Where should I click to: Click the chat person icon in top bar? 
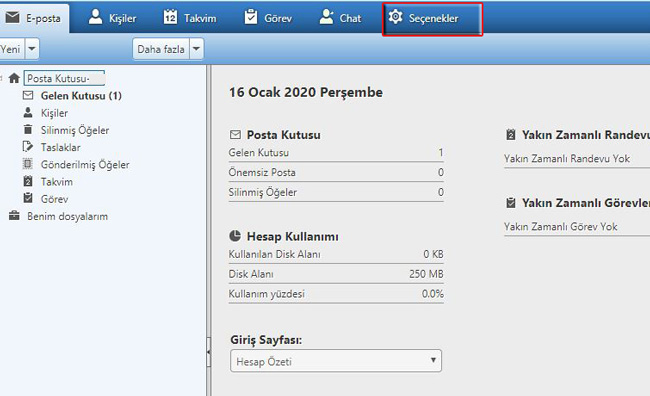[x=327, y=17]
